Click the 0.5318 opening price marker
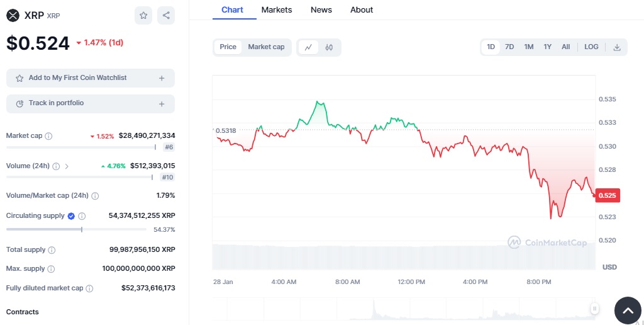The height and width of the screenshot is (325, 644). pos(226,131)
